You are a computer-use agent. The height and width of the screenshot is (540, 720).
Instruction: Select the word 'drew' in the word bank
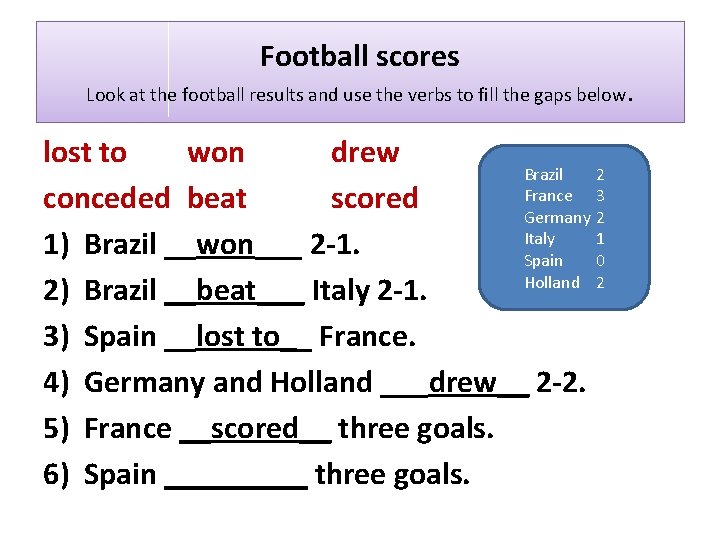point(364,153)
